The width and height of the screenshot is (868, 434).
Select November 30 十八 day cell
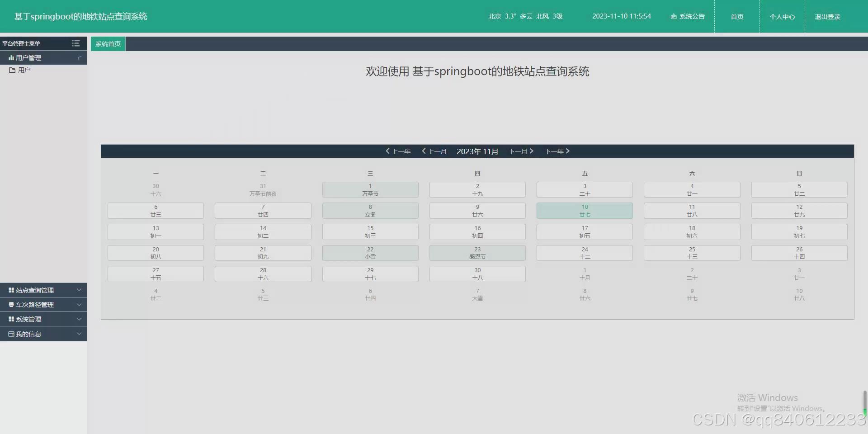(477, 274)
